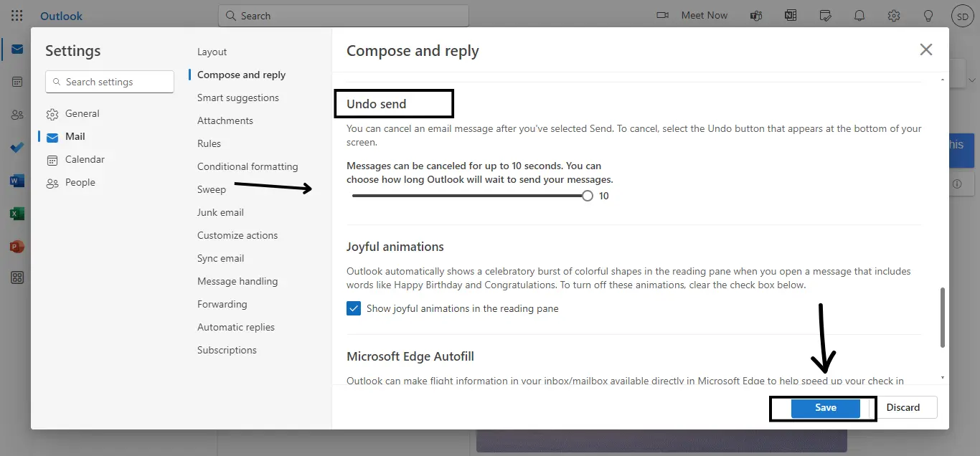Open the app launcher waffle icon
This screenshot has height=456, width=980.
[x=17, y=16]
